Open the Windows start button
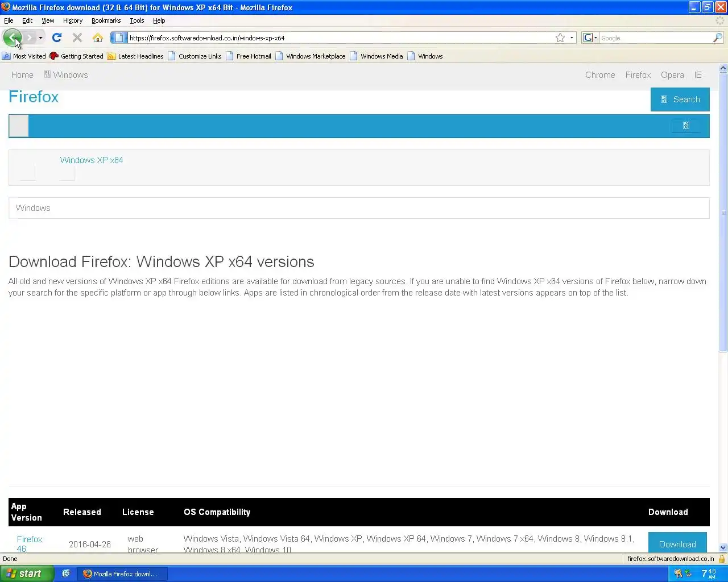This screenshot has width=728, height=582. (x=27, y=573)
